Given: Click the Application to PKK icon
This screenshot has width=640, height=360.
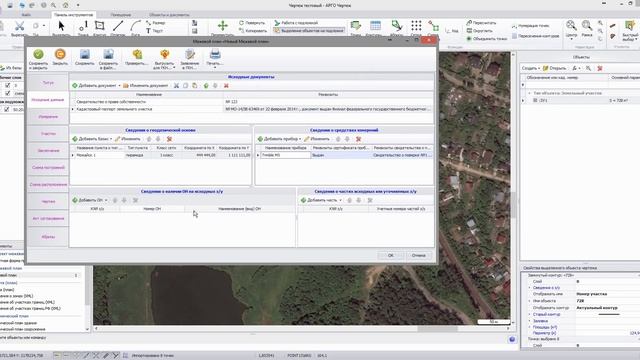Looking at the screenshot, I should point(190,54).
